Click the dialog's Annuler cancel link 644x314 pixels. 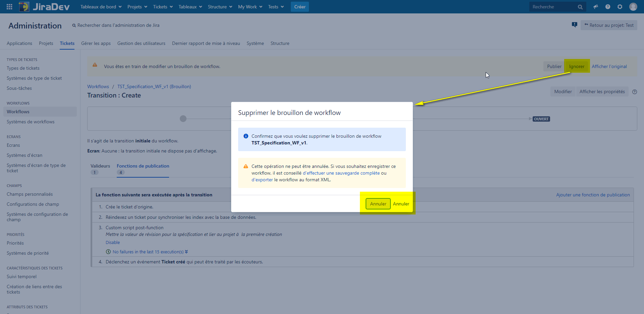401,204
